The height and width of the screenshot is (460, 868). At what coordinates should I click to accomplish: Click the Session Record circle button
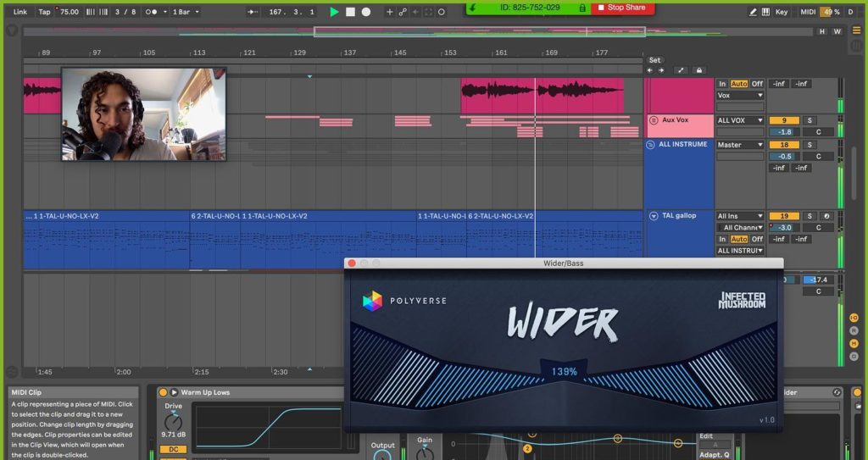click(441, 12)
